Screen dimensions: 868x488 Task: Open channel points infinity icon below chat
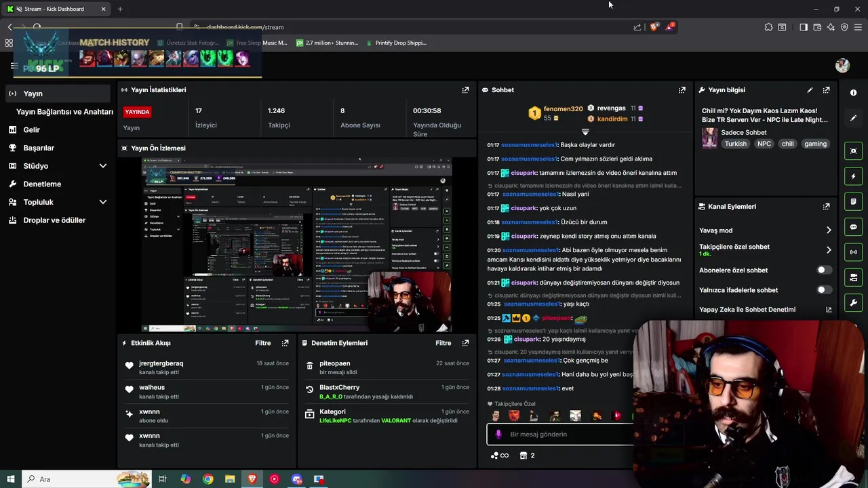click(500, 455)
